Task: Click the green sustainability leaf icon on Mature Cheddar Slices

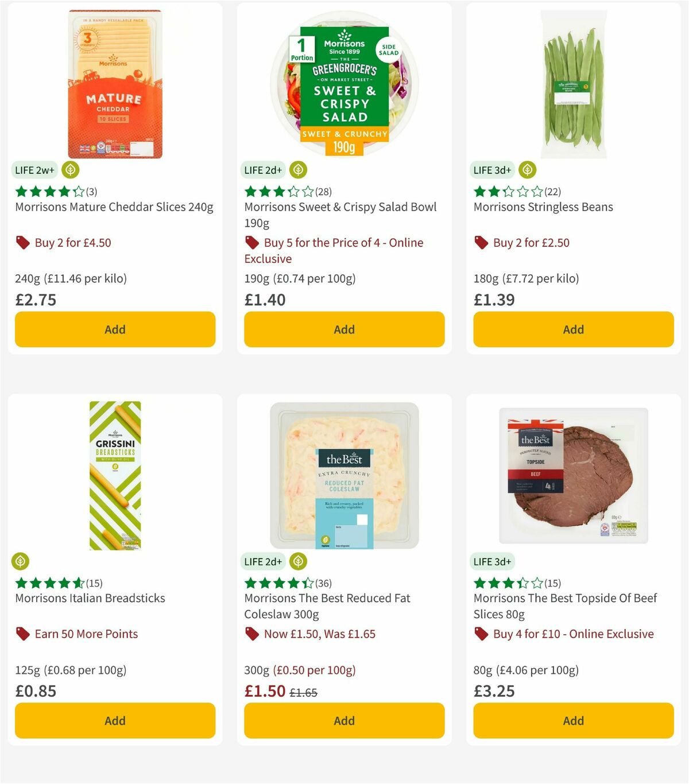Action: pos(70,170)
